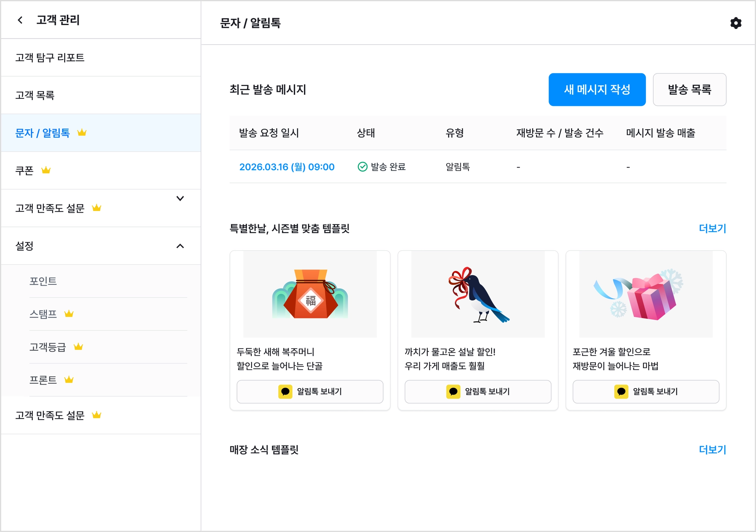The width and height of the screenshot is (756, 532).
Task: Click 더보기 for seasonal templates
Action: tap(712, 228)
